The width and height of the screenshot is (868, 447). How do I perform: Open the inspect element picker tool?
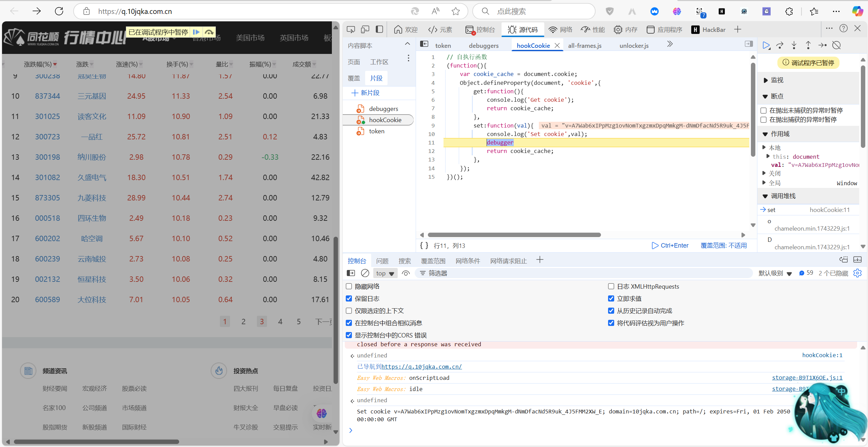351,30
